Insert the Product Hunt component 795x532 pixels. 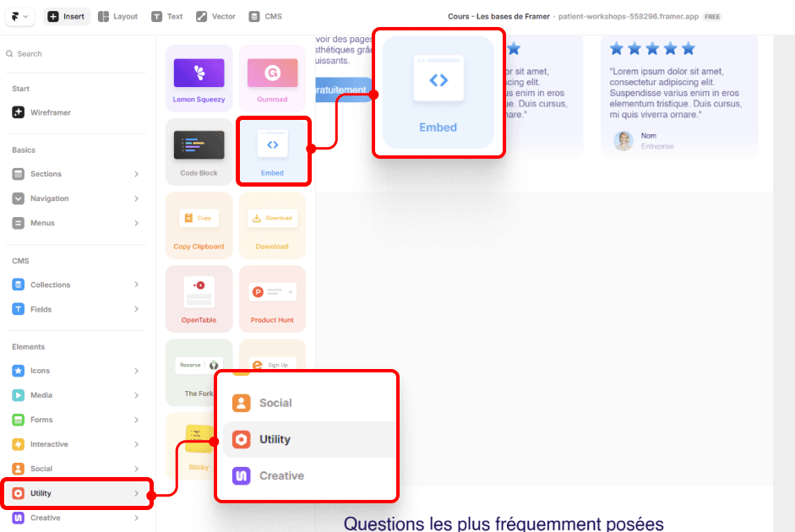pos(272,297)
